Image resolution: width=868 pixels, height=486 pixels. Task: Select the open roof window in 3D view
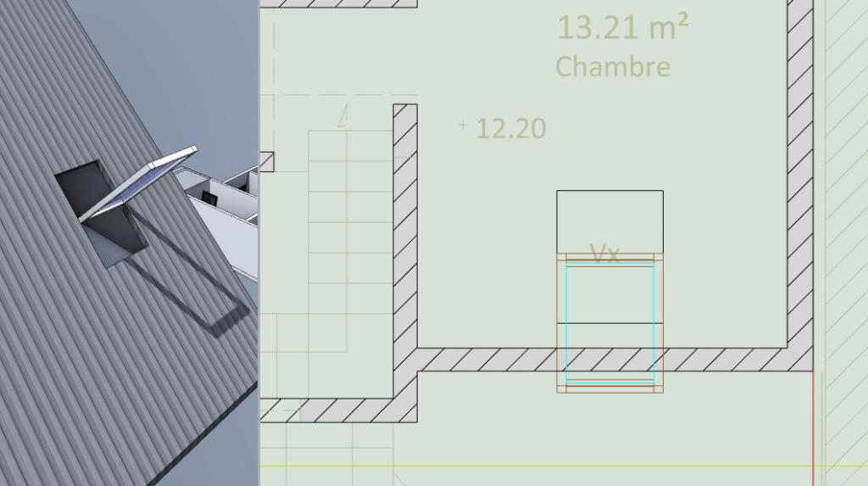[138, 185]
